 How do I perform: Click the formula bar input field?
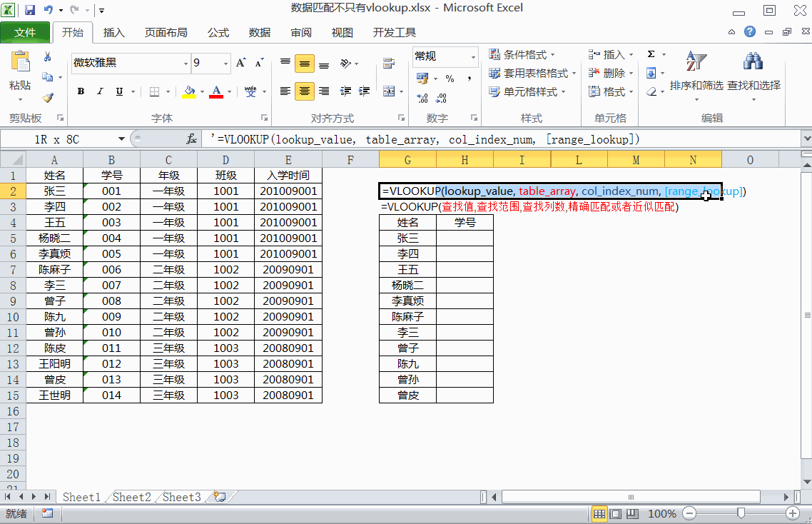[499, 139]
